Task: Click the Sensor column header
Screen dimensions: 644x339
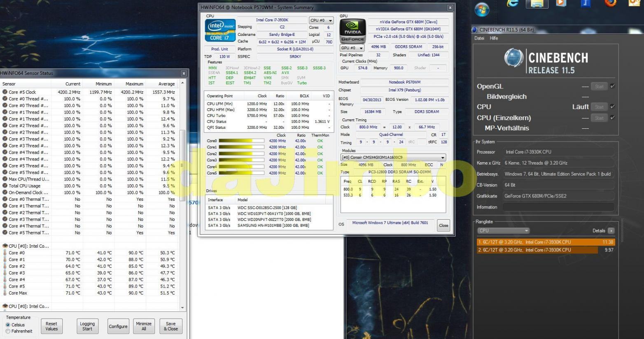Action: click(25, 84)
